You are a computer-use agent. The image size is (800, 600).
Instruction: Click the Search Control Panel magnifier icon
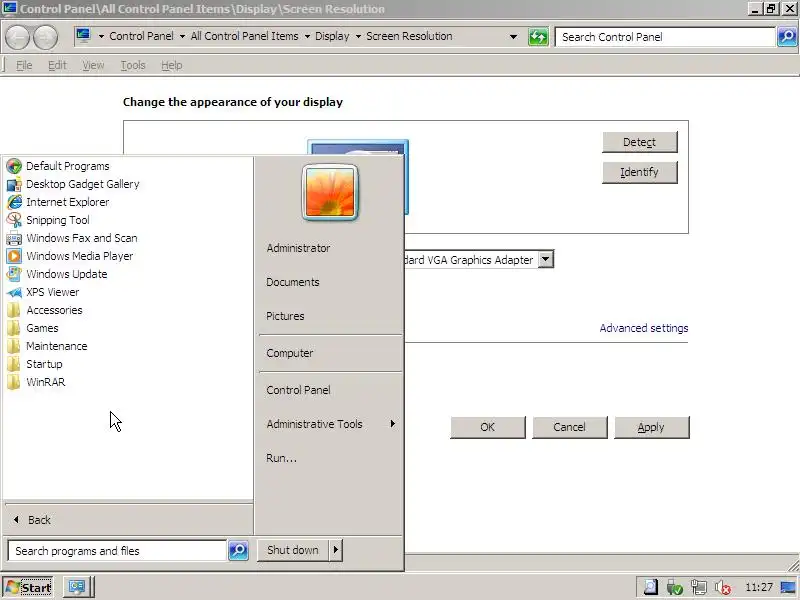click(x=787, y=37)
